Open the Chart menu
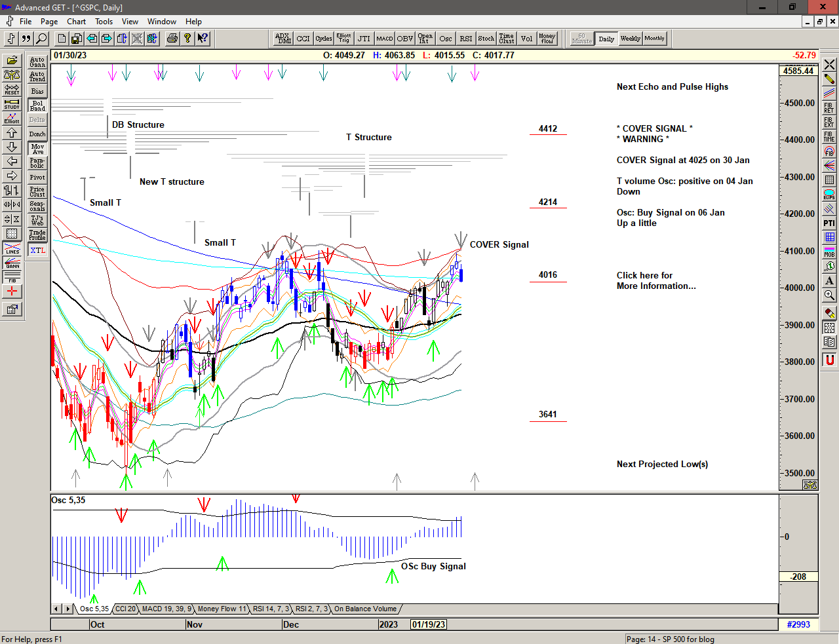Viewport: 839px width, 644px height. 76,22
